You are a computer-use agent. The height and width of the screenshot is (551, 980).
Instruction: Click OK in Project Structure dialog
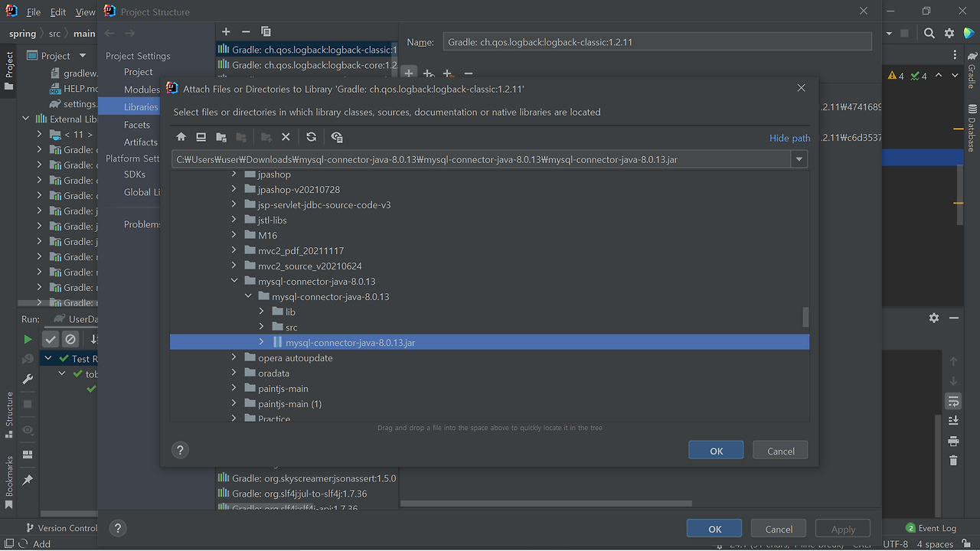714,529
